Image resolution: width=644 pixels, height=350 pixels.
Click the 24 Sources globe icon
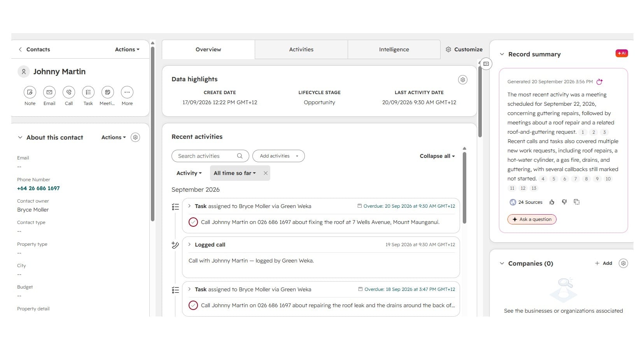click(x=513, y=202)
